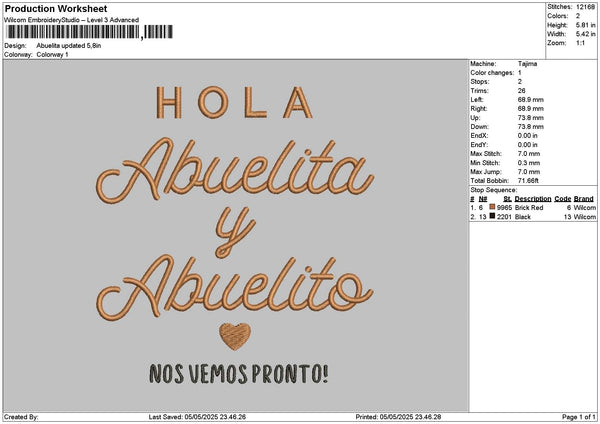Click the Code column header
This screenshot has width=600, height=424.
(x=562, y=198)
